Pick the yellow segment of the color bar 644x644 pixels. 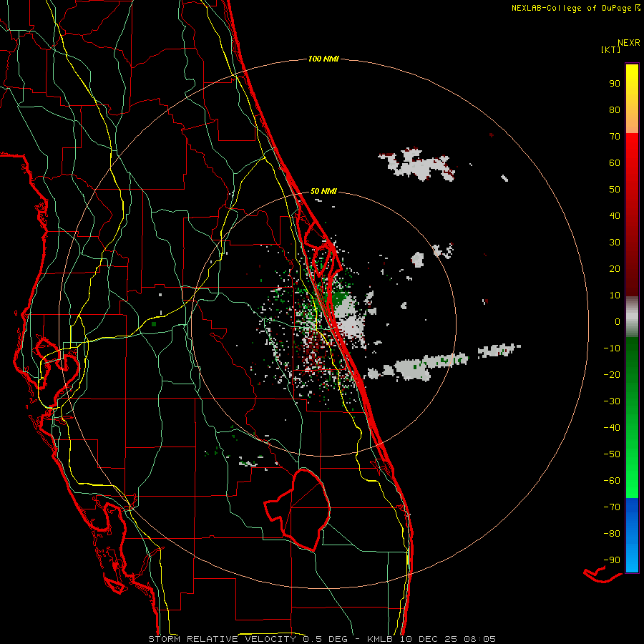[x=632, y=99]
